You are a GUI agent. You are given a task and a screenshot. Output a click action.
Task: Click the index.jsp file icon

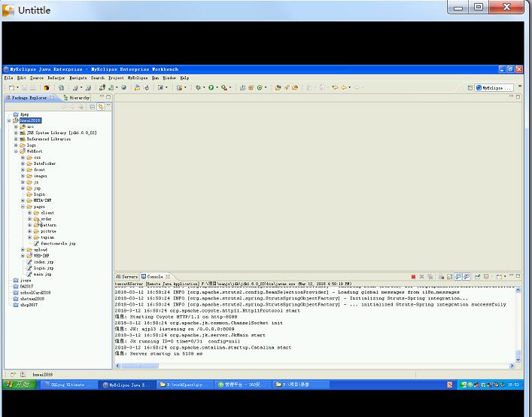(x=29, y=262)
